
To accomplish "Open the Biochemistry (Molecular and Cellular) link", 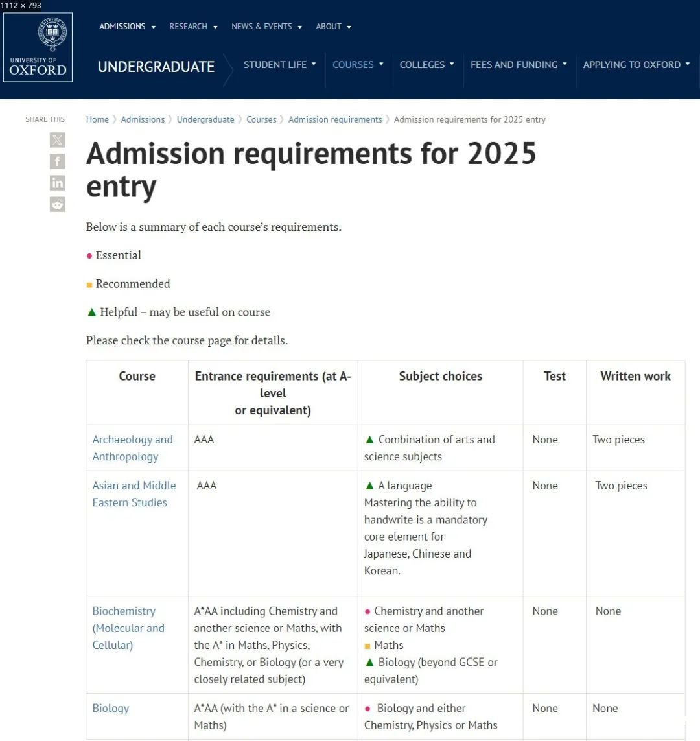I will point(128,628).
